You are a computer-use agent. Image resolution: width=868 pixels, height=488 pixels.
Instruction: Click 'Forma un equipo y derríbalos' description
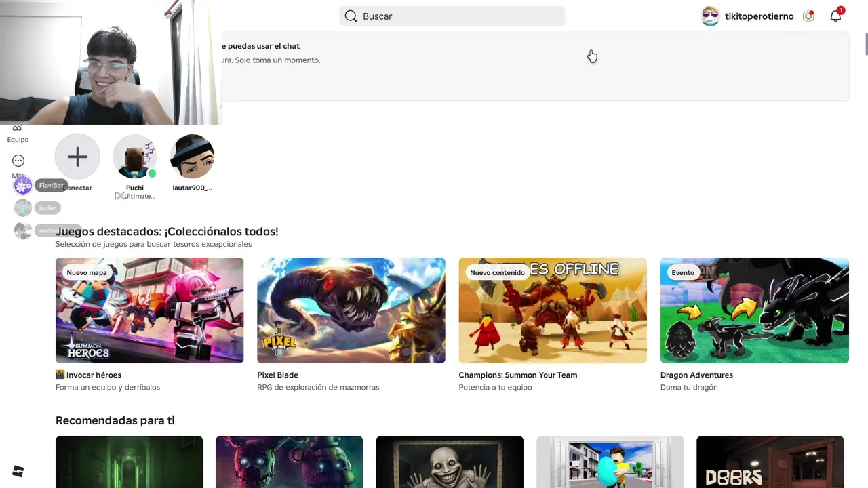[x=108, y=388]
